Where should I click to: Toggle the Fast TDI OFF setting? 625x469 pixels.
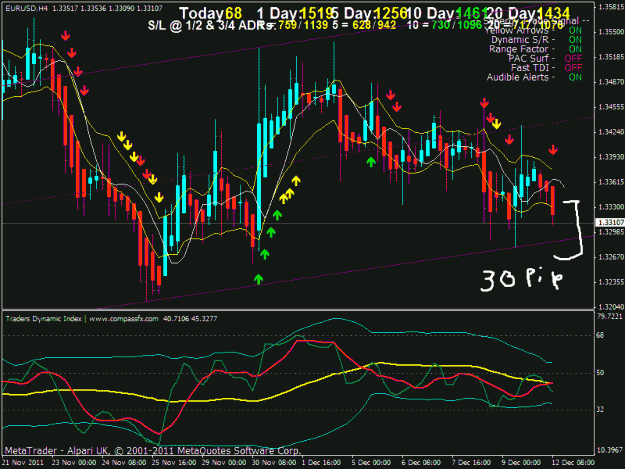click(x=574, y=68)
